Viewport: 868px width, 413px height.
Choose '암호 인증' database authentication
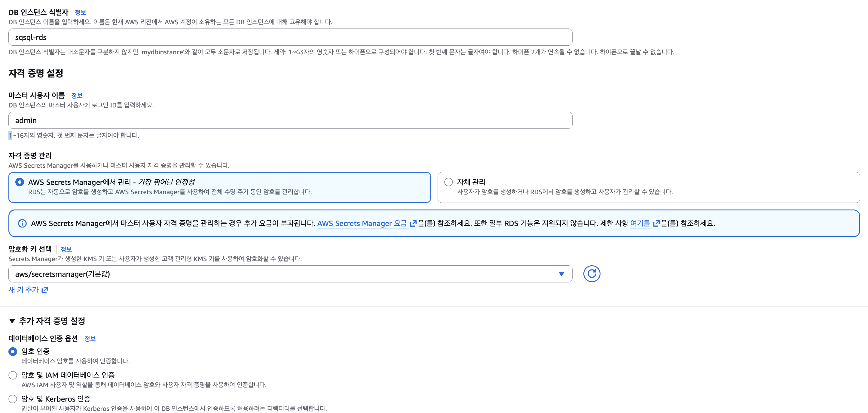click(13, 351)
